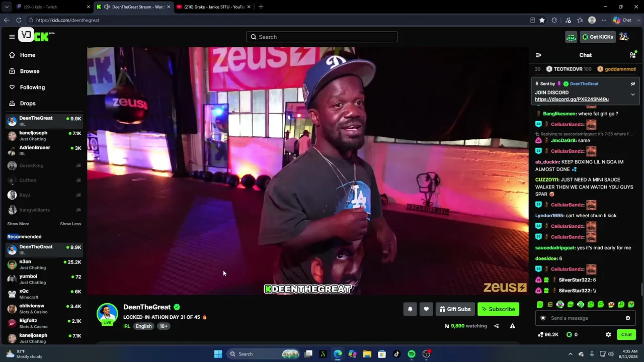
Task: Go back in the browser
Action: click(x=7, y=20)
